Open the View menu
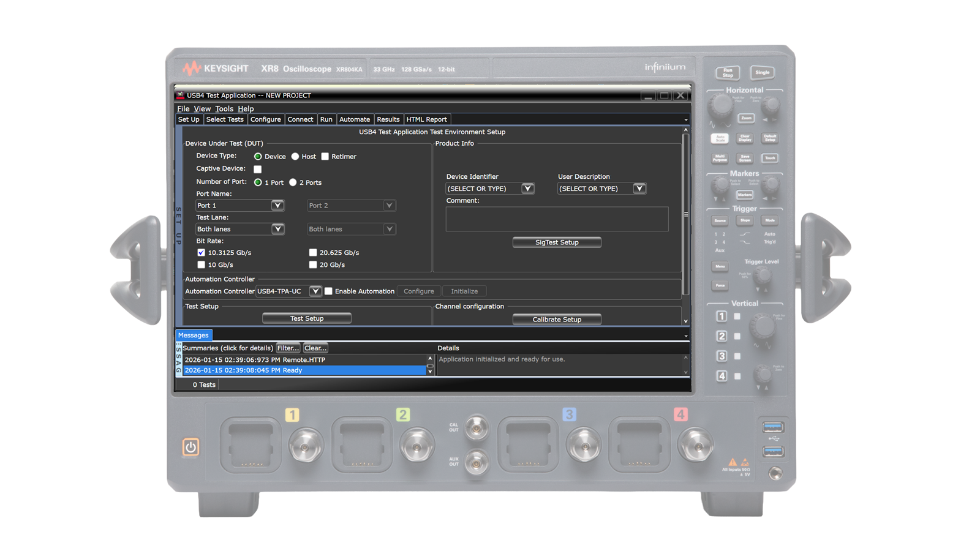Screen dimensions: 980x551 (202, 109)
